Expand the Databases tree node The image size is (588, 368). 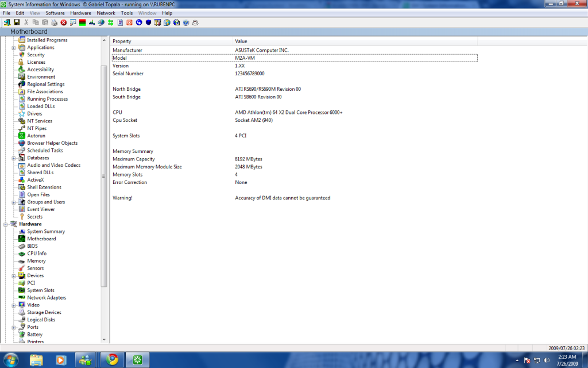[x=14, y=158]
